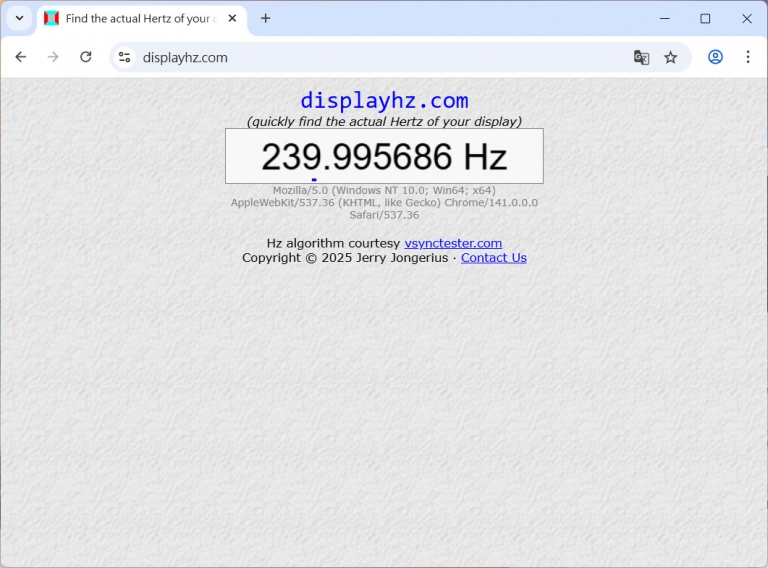View site information icon in address bar
Viewport: 768px width, 568px height.
click(124, 57)
